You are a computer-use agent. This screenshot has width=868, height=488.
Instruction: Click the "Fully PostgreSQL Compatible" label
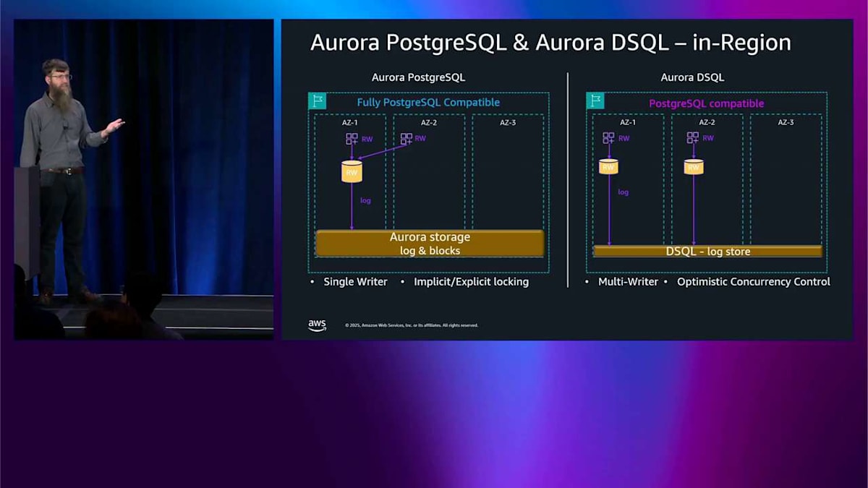point(428,103)
